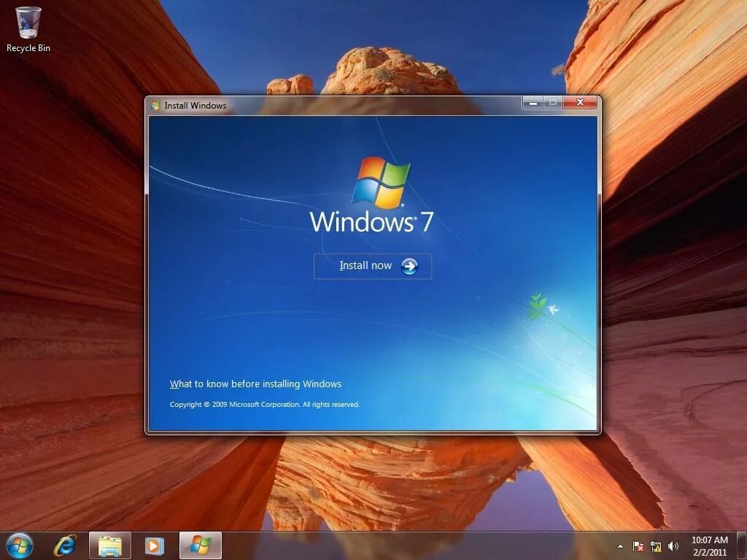Click the Install Windows taskbar button

(200, 545)
